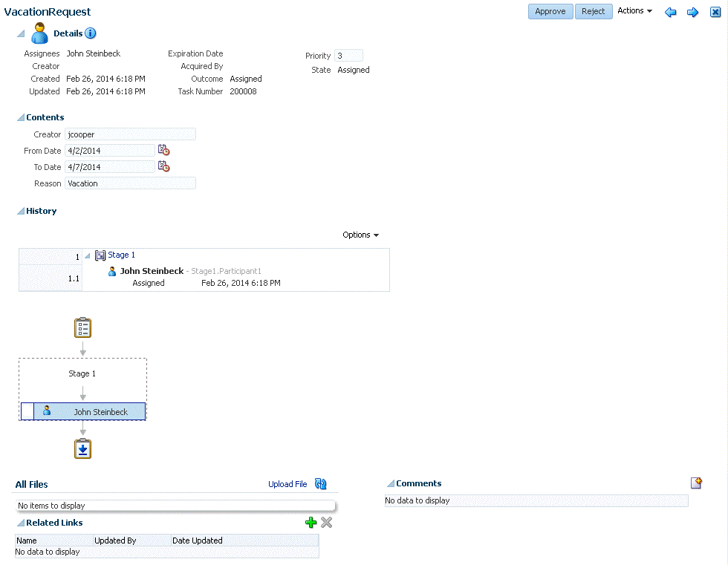Click the user icon in John Steinbeck node

click(47, 411)
